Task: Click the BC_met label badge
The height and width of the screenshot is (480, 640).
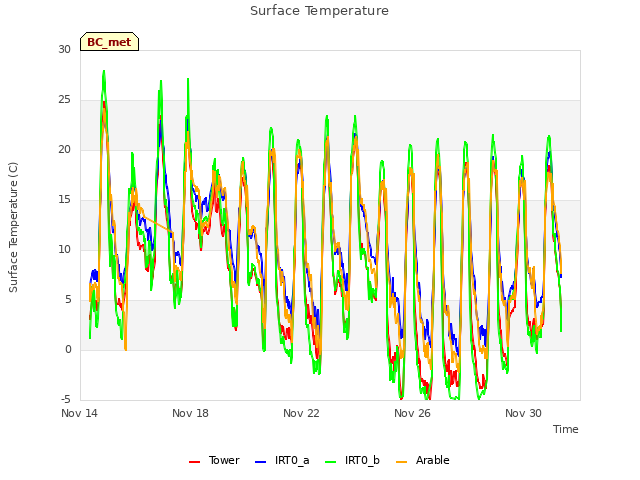Action: click(x=109, y=42)
